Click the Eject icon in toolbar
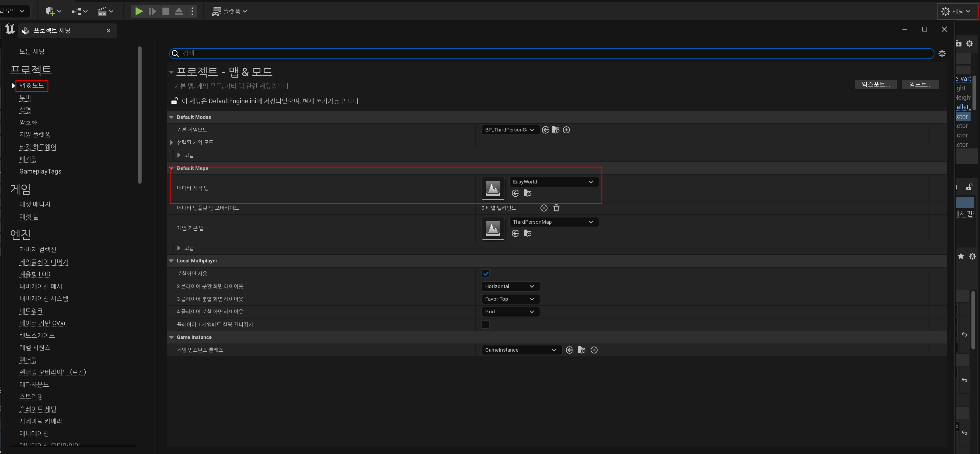Image resolution: width=980 pixels, height=454 pixels. (x=179, y=11)
